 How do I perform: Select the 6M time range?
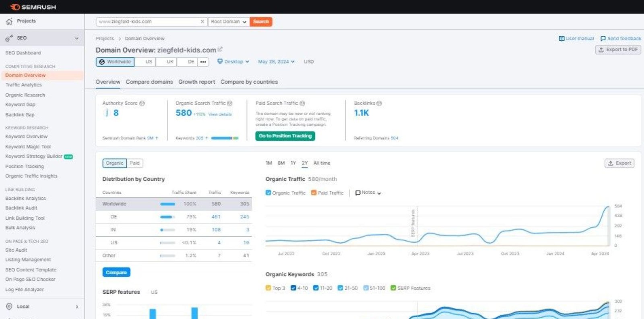[x=281, y=163]
